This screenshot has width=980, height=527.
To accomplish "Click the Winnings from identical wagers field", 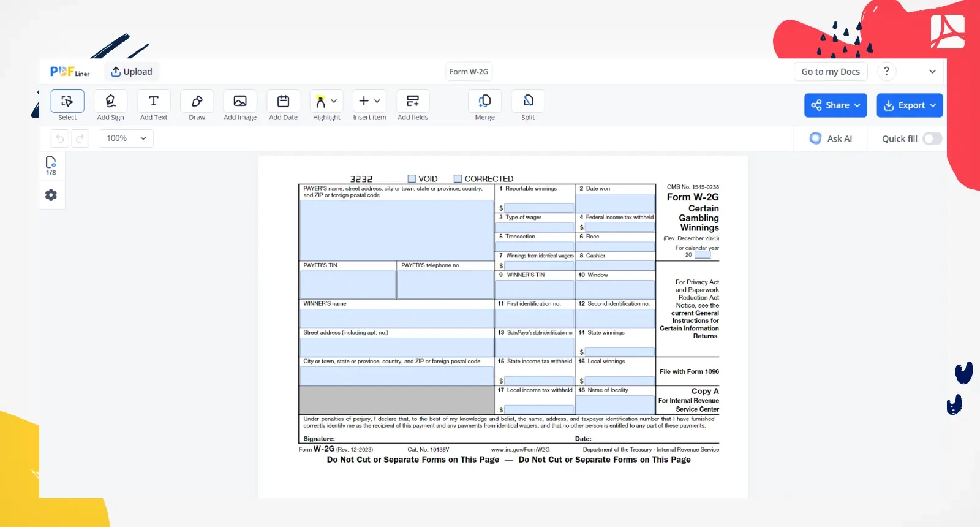I will point(539,266).
